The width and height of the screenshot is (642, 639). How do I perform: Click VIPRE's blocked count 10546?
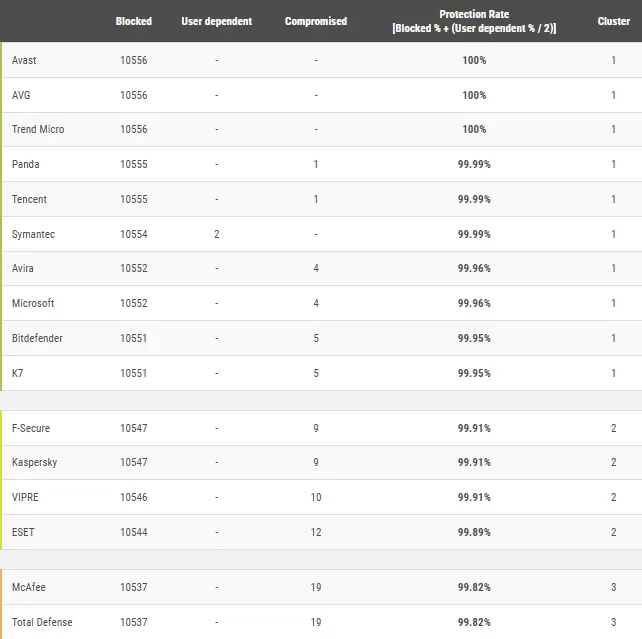click(x=133, y=497)
